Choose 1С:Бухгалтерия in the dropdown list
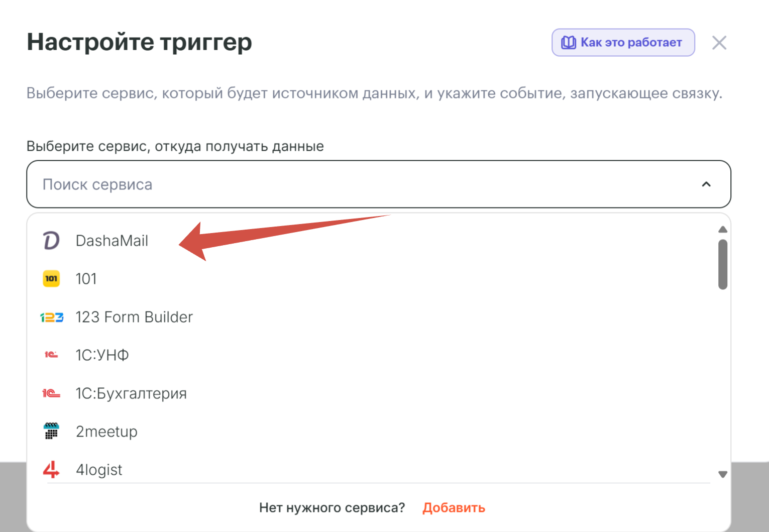 pos(131,393)
